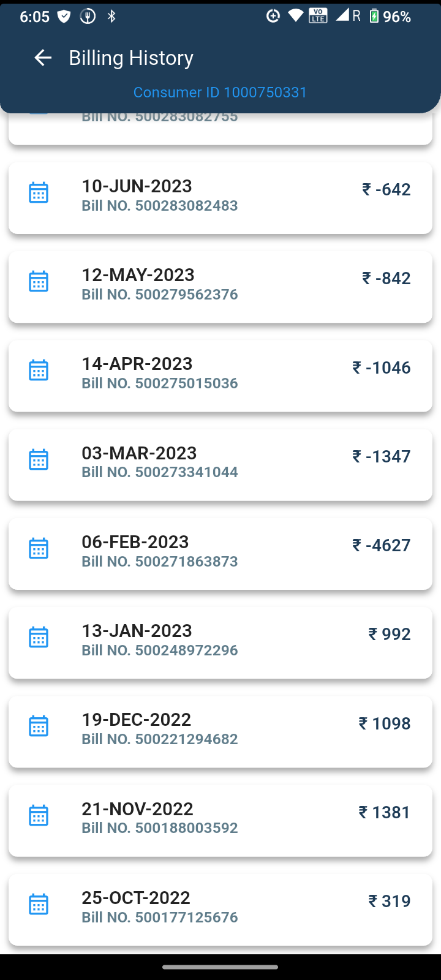The image size is (441, 980).
Task: Tap calendar icon beside 21-NOV-2022 bill
Action: click(x=39, y=815)
